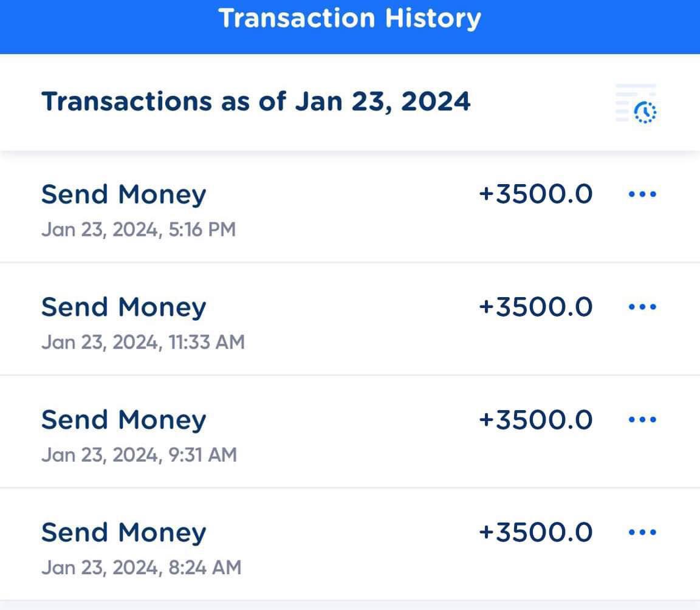Image resolution: width=700 pixels, height=610 pixels.
Task: Click the +3500.0 amount for 5:16 PM
Action: (535, 194)
